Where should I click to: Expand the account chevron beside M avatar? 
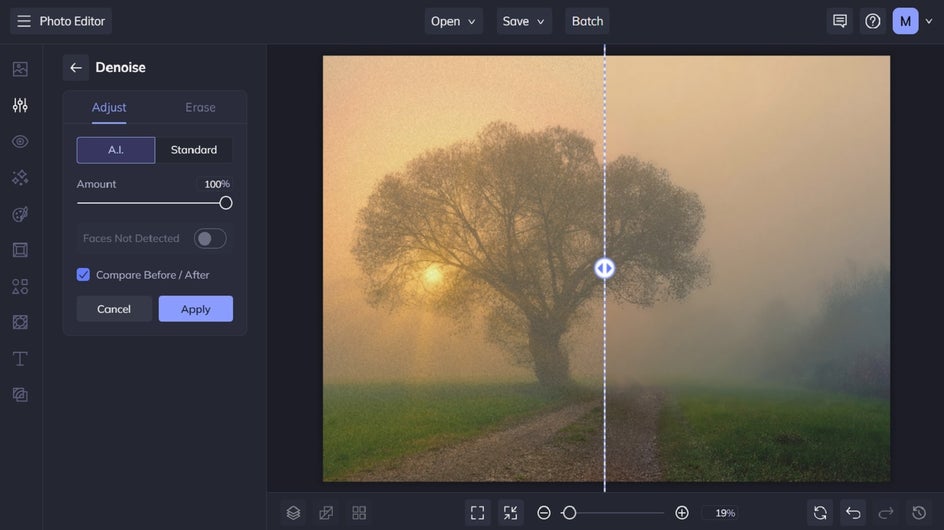(x=929, y=21)
